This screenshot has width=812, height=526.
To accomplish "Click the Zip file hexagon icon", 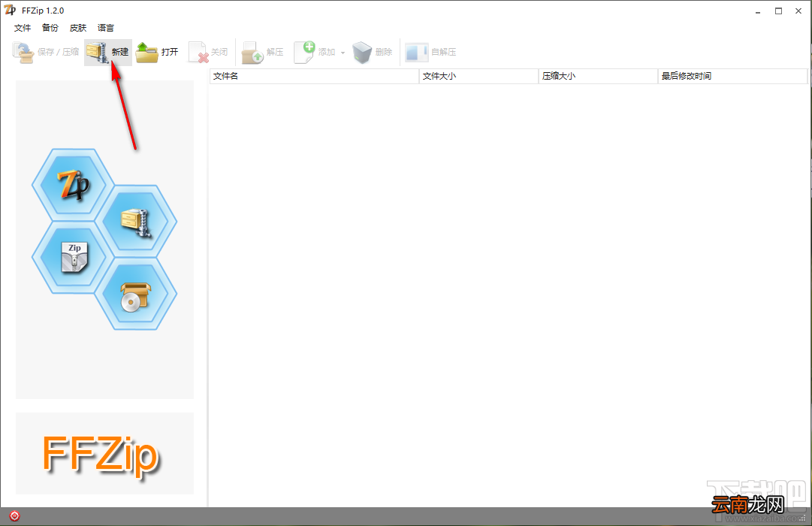I will click(x=73, y=258).
